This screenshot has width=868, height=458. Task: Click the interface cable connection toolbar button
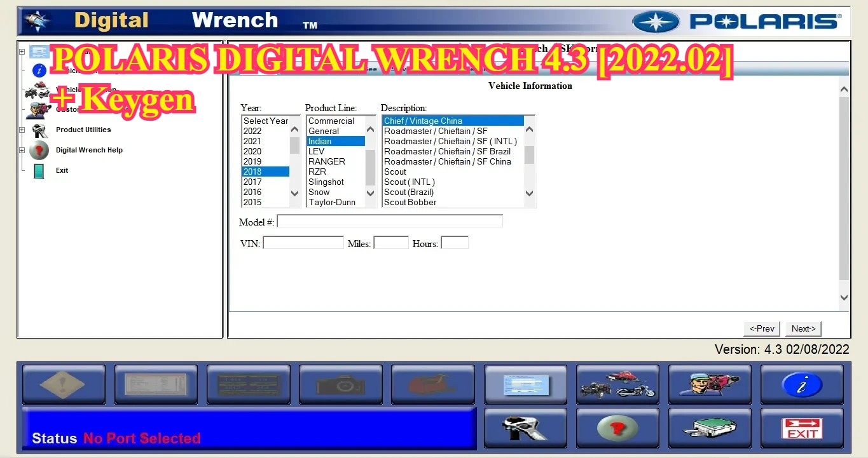pyautogui.click(x=710, y=428)
